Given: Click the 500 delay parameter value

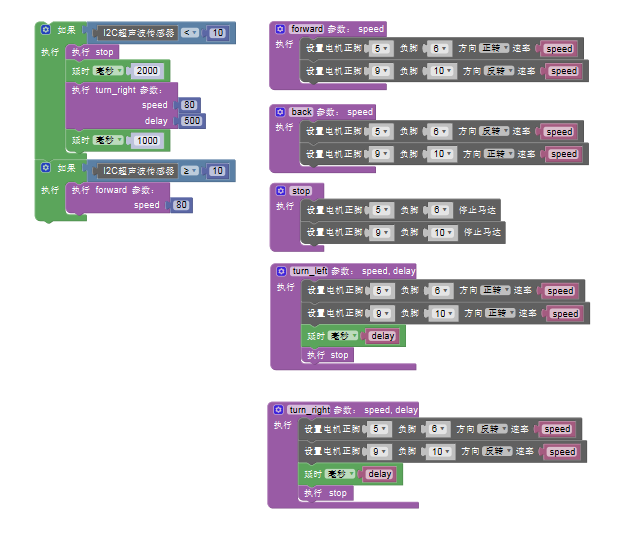Looking at the screenshot, I should (x=190, y=121).
